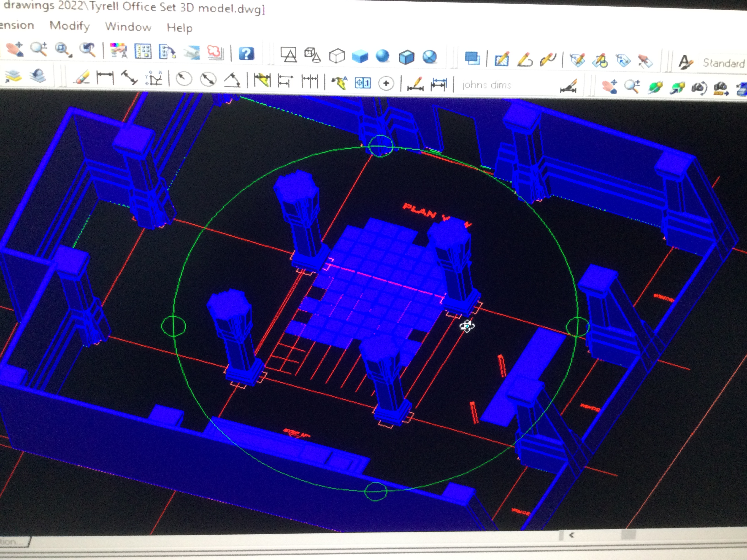
Task: Open Dimension Style manager brush icon
Action: (569, 86)
